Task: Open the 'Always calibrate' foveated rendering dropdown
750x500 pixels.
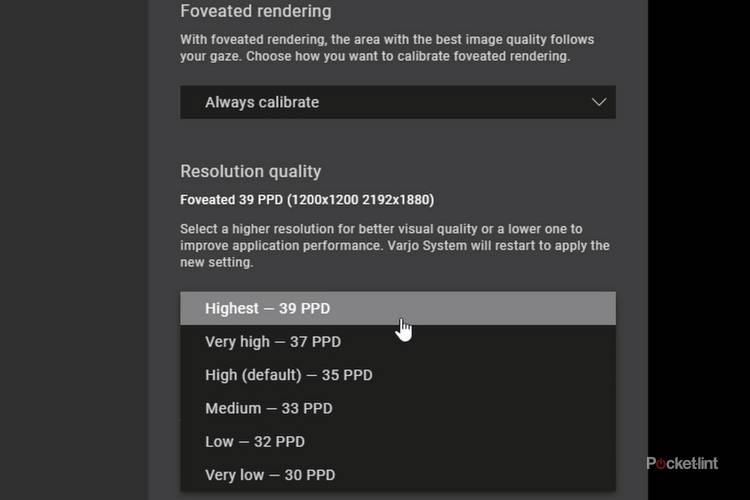Action: click(x=397, y=102)
